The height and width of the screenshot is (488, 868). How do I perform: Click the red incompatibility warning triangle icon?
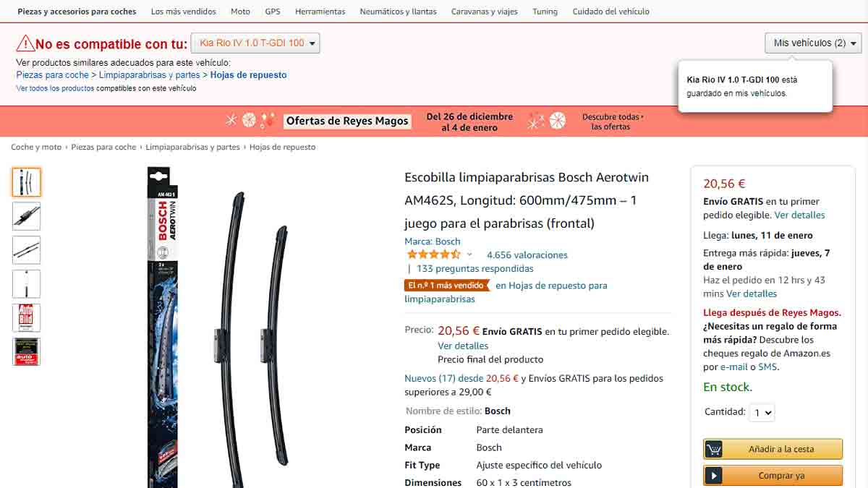point(25,43)
